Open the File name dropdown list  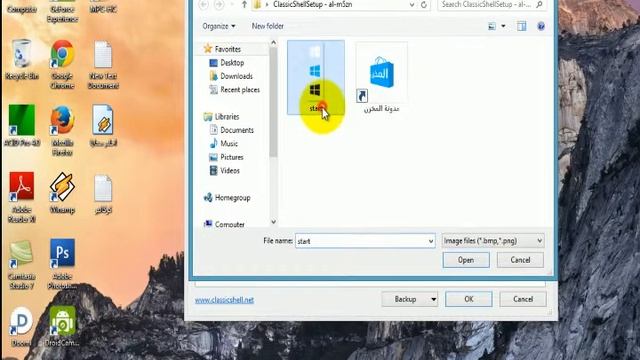pyautogui.click(x=431, y=241)
